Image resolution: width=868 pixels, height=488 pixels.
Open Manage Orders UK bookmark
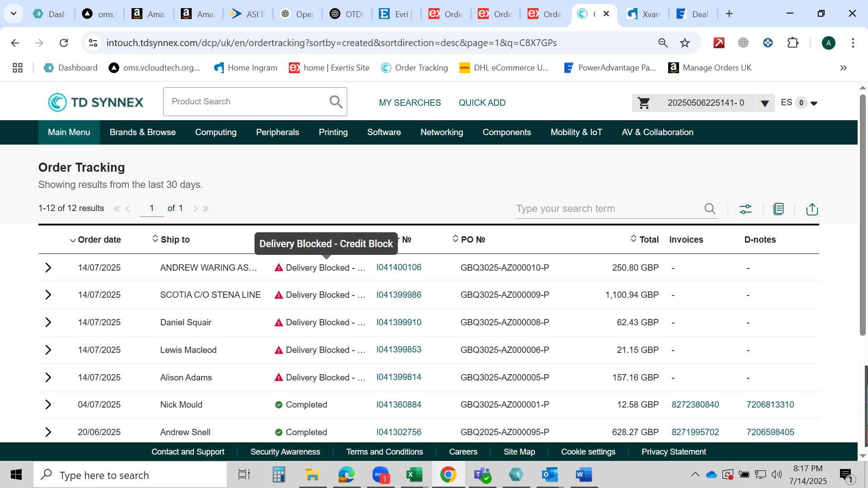pos(710,68)
